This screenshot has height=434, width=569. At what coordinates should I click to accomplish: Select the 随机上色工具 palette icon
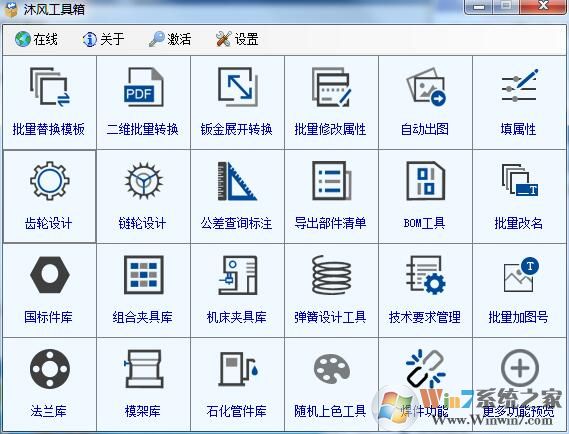point(332,369)
